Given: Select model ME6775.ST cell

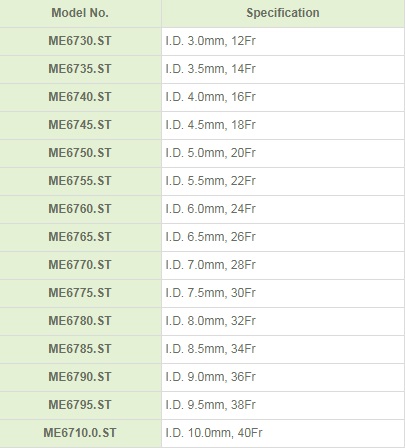Looking at the screenshot, I should point(80,293).
